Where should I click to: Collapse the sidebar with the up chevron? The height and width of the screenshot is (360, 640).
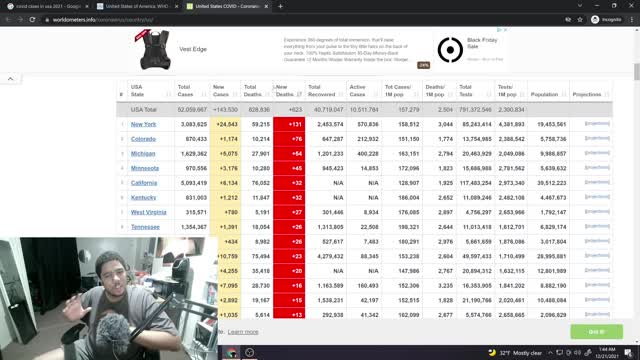tap(11, 78)
